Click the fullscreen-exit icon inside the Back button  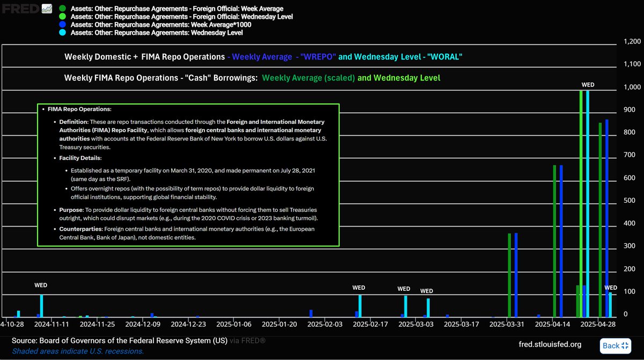point(624,346)
